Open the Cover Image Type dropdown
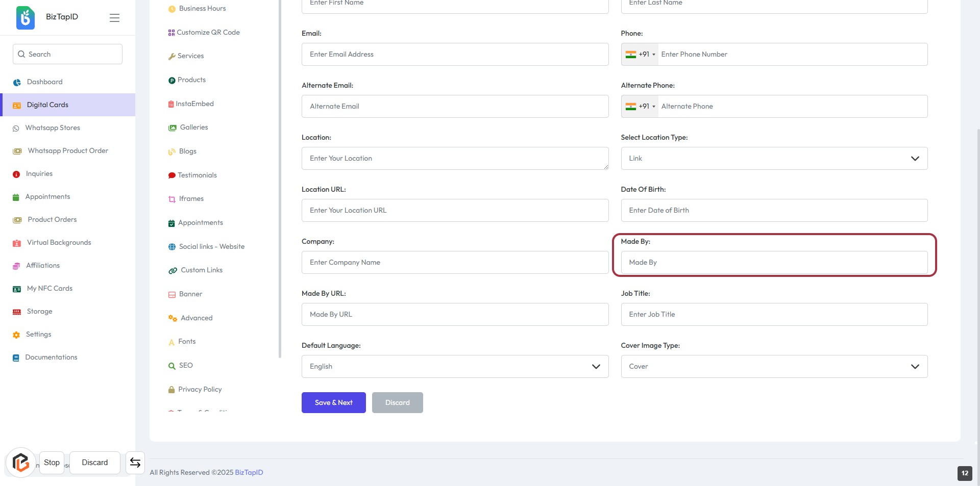This screenshot has height=486, width=980. pyautogui.click(x=774, y=367)
